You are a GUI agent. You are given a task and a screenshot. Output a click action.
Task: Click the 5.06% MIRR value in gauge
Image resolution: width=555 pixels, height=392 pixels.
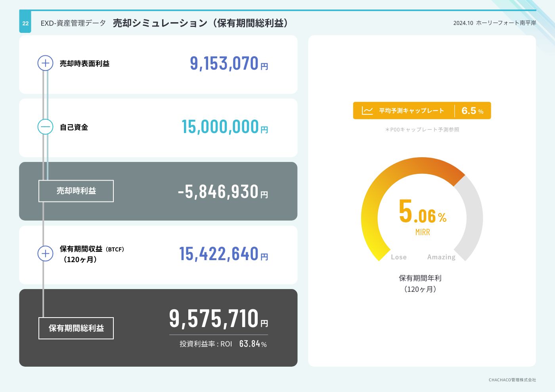pyautogui.click(x=422, y=212)
